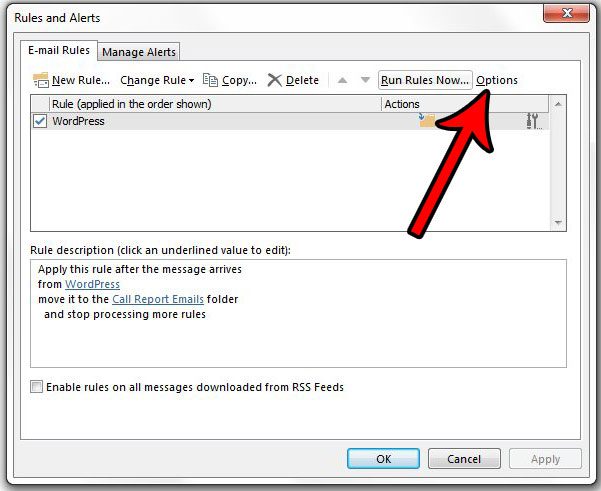
Task: Open the Change Rule dropdown
Action: pyautogui.click(x=157, y=80)
